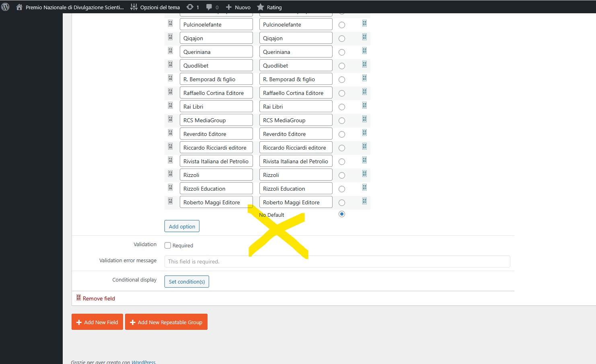Viewport: 596px width, 364px height.
Task: Open the Nuovo menu in the admin bar
Action: click(238, 7)
